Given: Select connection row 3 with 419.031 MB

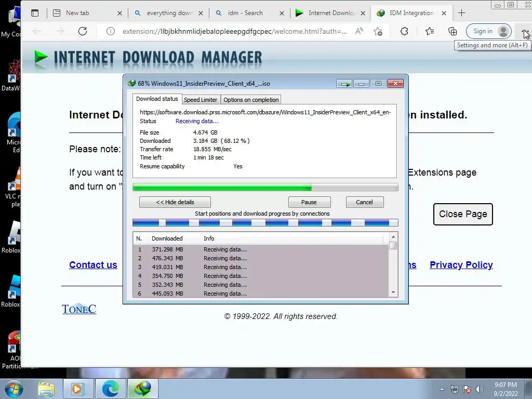Looking at the screenshot, I should point(261,267).
